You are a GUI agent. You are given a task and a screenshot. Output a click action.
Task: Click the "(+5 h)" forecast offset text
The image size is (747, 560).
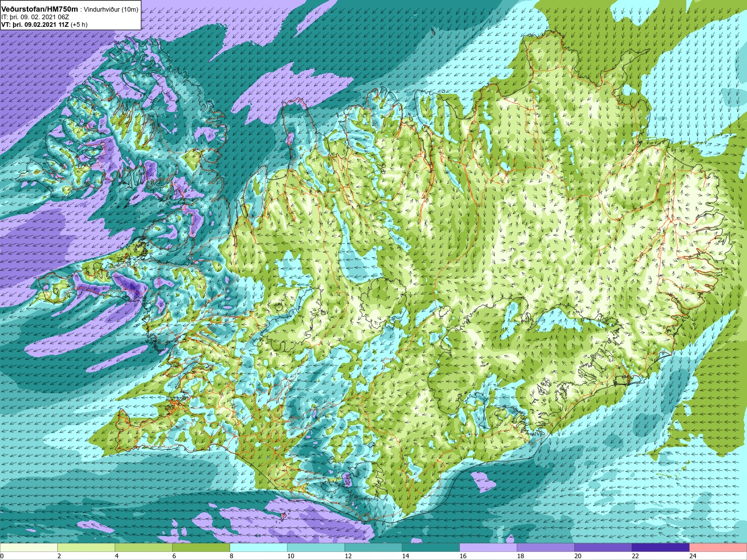pos(79,24)
